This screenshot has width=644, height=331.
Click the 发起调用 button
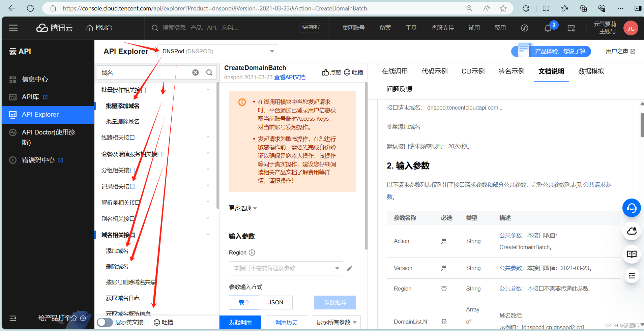click(x=240, y=322)
